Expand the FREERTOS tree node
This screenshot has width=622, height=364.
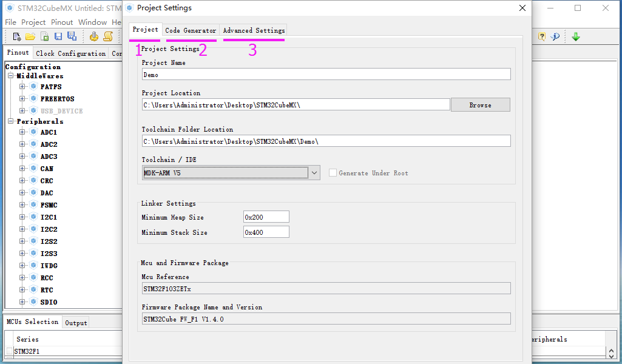pos(22,99)
